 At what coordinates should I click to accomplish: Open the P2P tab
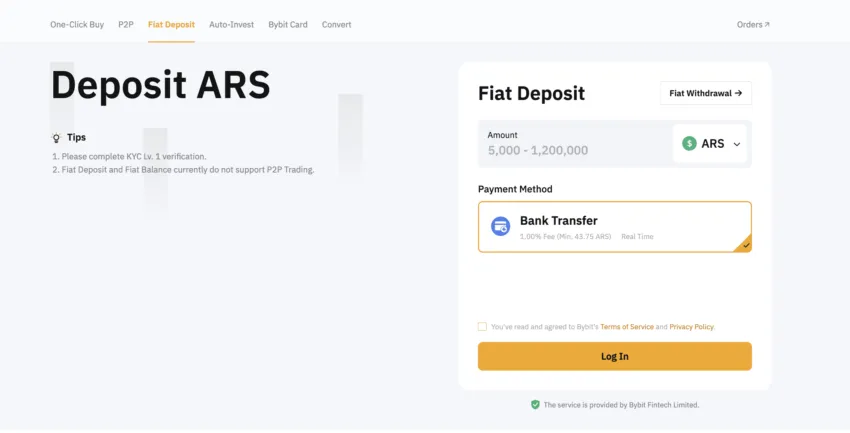[x=126, y=24]
